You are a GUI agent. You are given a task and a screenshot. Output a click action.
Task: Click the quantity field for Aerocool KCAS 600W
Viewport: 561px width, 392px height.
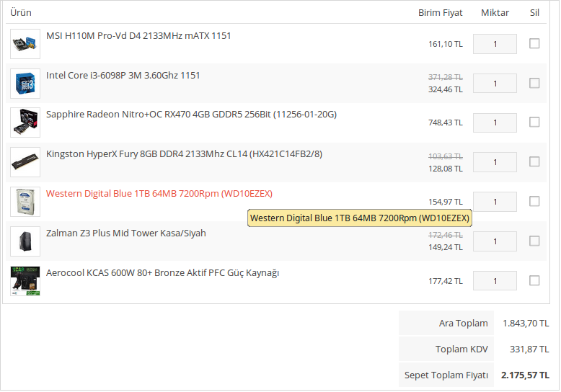(x=495, y=281)
